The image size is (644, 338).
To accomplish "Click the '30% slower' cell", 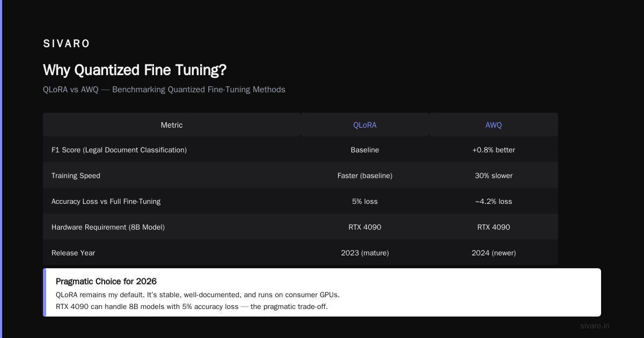I will coord(494,176).
